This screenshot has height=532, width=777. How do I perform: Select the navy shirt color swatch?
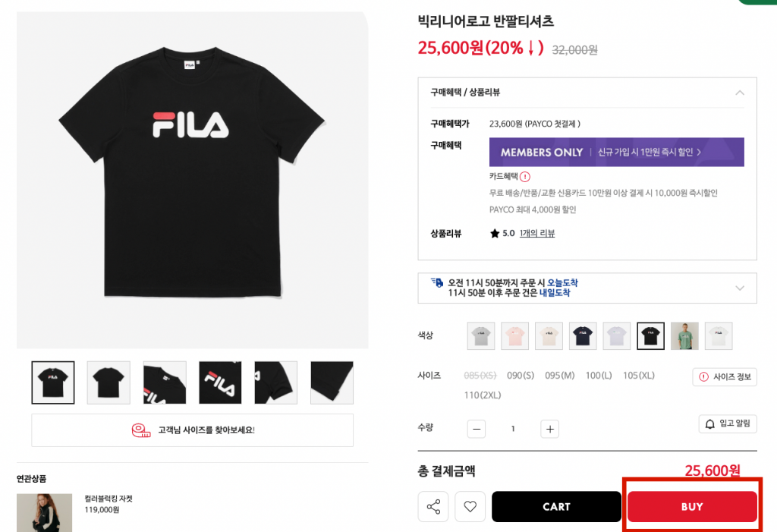coord(583,335)
